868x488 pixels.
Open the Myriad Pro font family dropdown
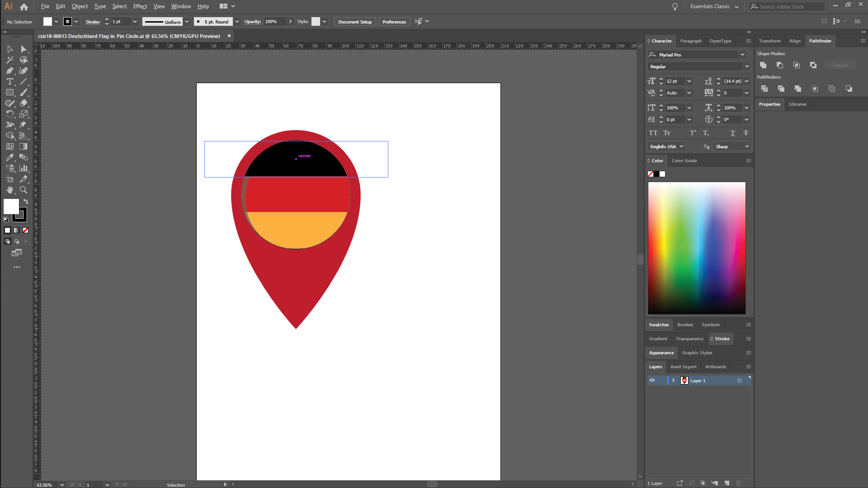tap(742, 55)
